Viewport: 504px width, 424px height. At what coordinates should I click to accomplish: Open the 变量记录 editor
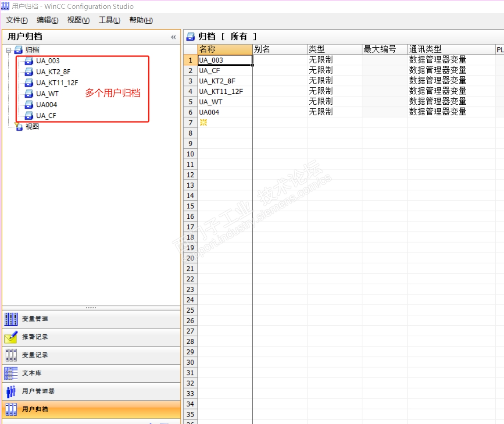[91, 355]
